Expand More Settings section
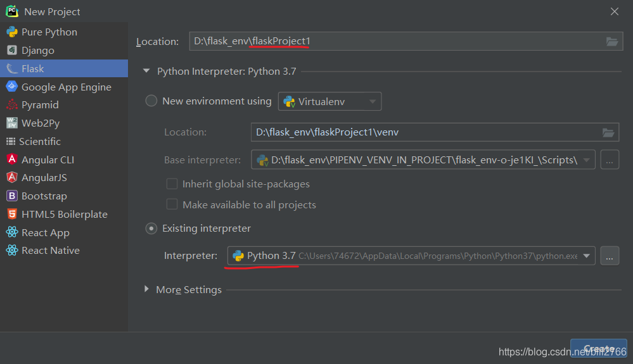The width and height of the screenshot is (633, 364). (x=146, y=289)
